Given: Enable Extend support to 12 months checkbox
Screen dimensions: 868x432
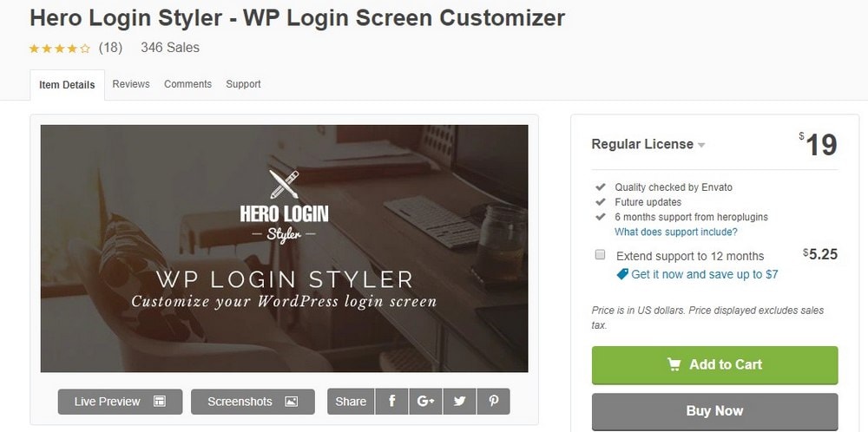Looking at the screenshot, I should (600, 254).
